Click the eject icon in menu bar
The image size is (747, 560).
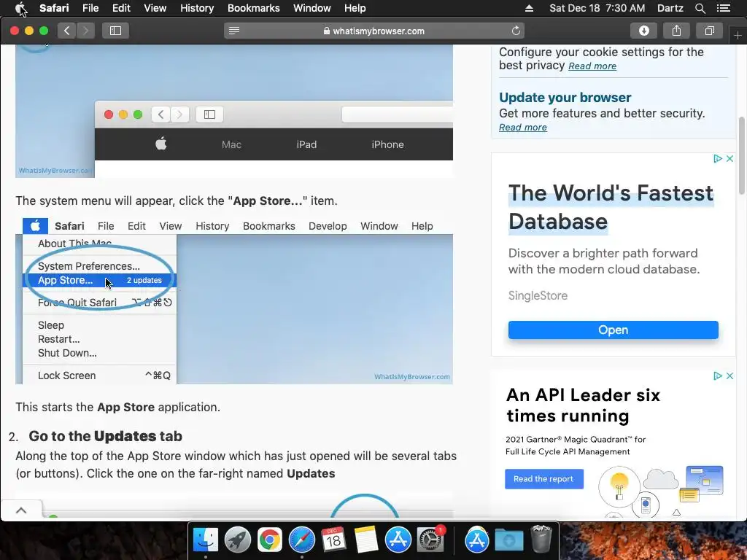pos(530,8)
